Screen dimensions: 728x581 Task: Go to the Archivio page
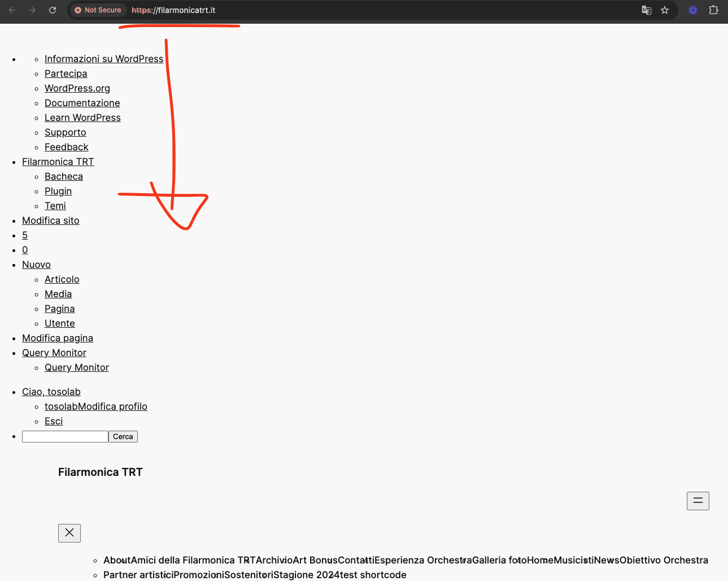(274, 560)
